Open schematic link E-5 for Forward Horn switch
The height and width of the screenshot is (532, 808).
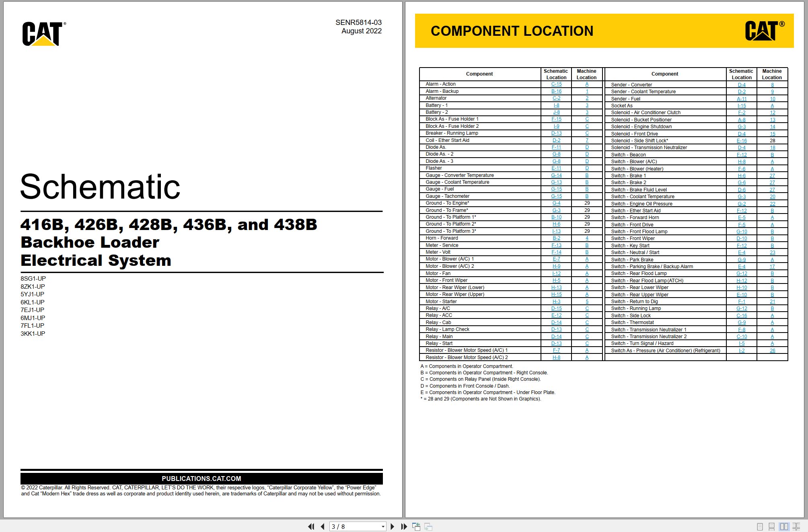point(742,218)
